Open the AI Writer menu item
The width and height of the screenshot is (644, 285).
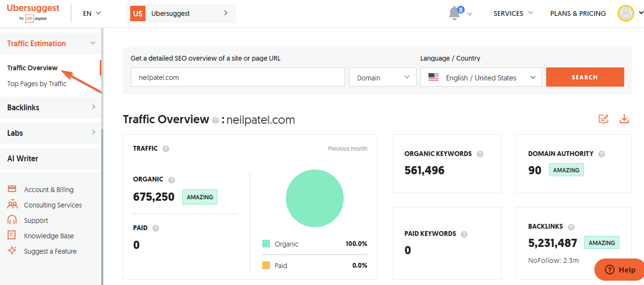[x=23, y=158]
